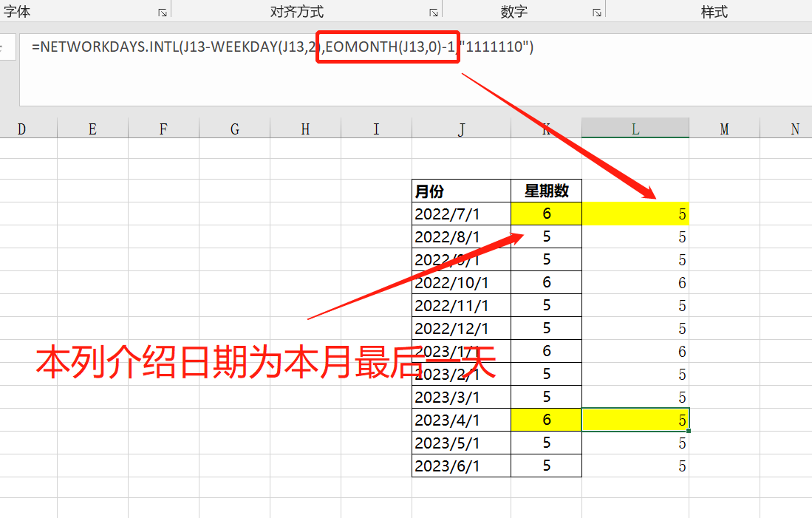Select column L result in 2023/1/1 row
The image size is (812, 518).
point(635,351)
